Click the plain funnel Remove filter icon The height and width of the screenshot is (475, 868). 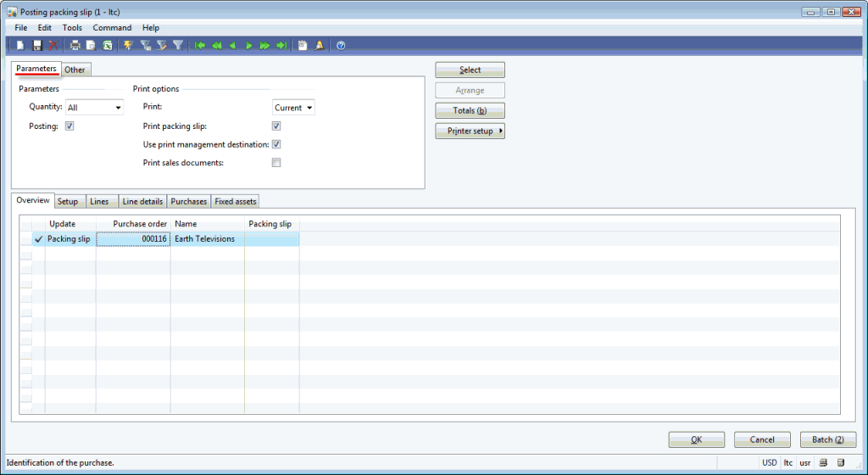pyautogui.click(x=178, y=46)
